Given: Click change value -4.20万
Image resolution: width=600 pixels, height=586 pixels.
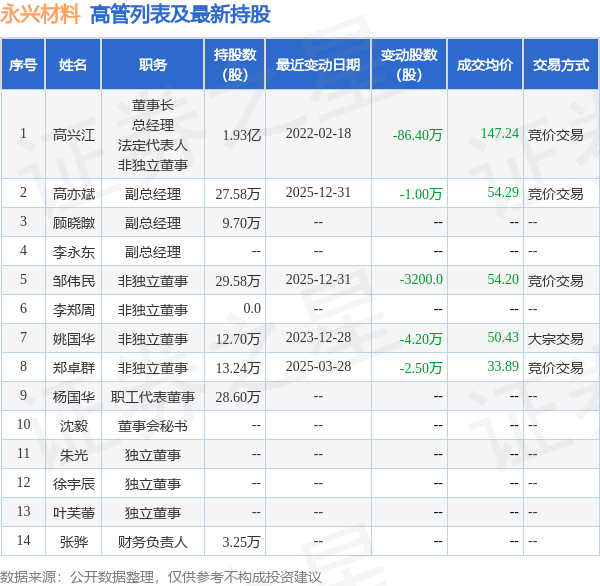Looking at the screenshot, I should 421,339.
